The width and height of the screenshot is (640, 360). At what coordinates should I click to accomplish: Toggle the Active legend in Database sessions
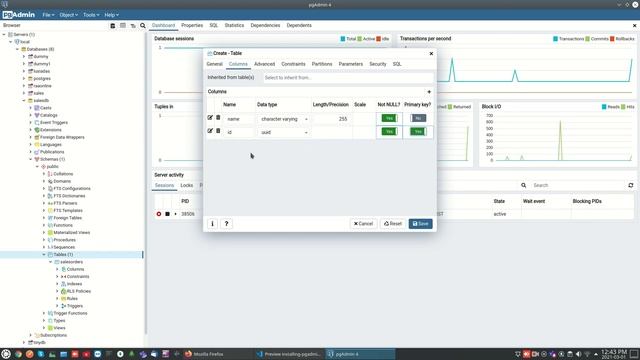(360, 39)
